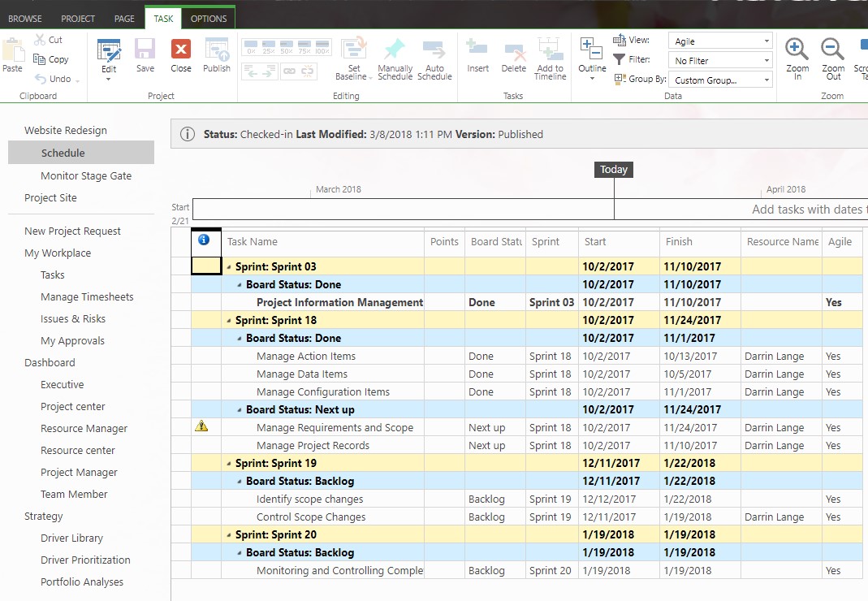Screen dimensions: 868x601
Task: Save the project with the Save icon
Action: [145, 50]
